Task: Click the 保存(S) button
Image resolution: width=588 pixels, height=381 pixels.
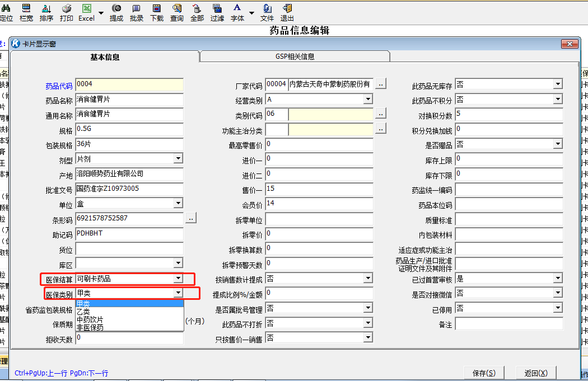Action: coord(483,373)
